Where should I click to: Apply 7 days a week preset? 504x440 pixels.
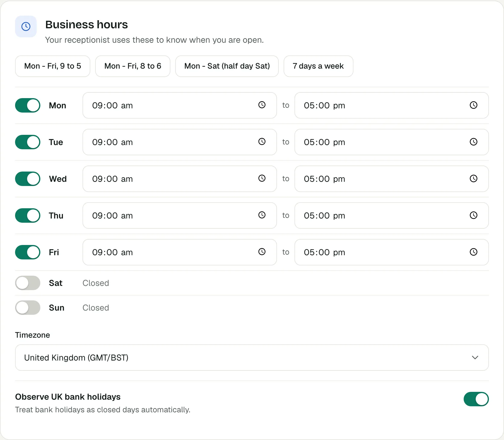[x=319, y=66]
